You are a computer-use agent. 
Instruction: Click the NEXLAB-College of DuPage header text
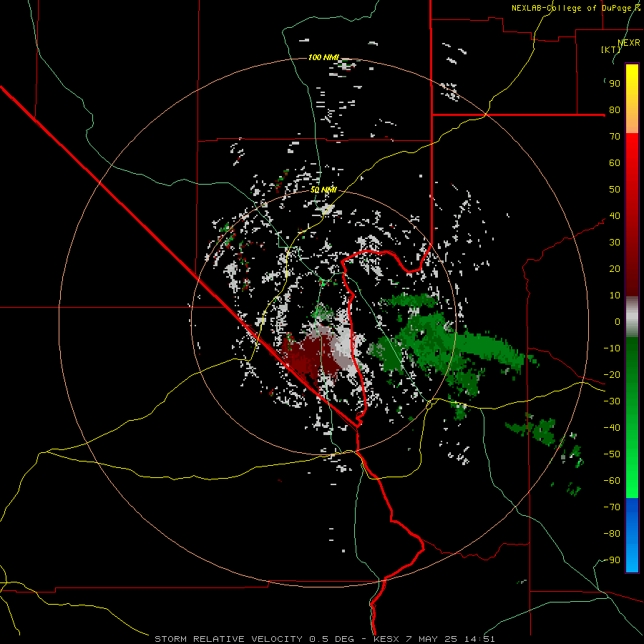click(x=571, y=8)
